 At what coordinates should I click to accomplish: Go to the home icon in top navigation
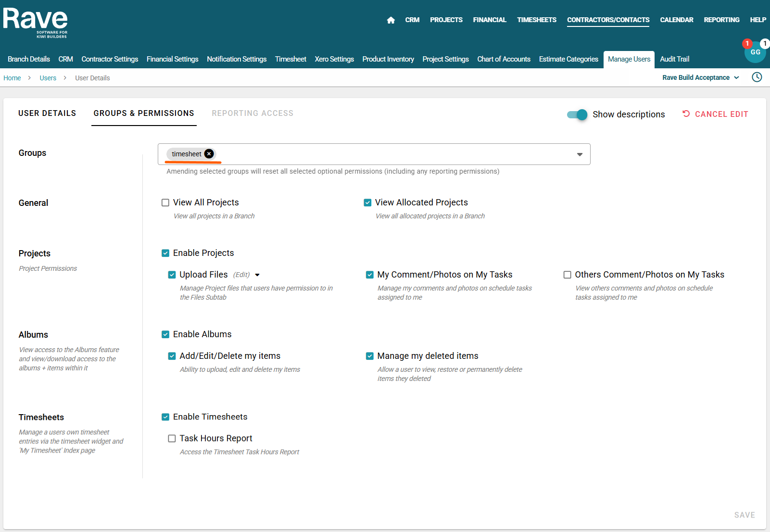tap(391, 20)
